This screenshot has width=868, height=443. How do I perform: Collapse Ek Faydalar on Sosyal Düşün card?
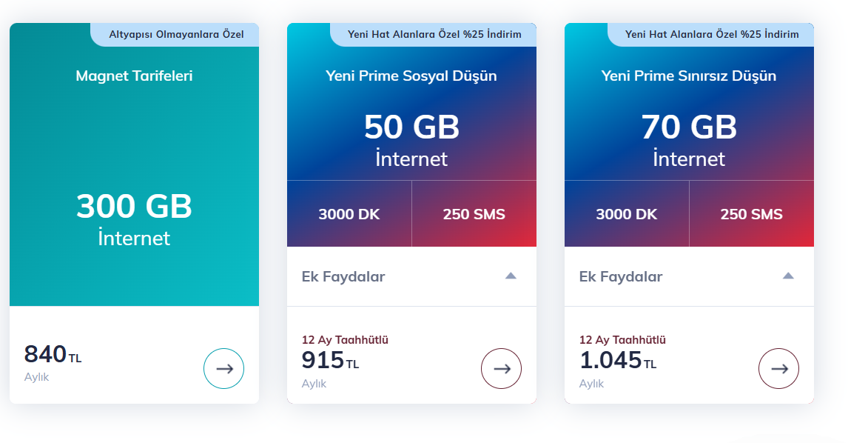pyautogui.click(x=511, y=276)
